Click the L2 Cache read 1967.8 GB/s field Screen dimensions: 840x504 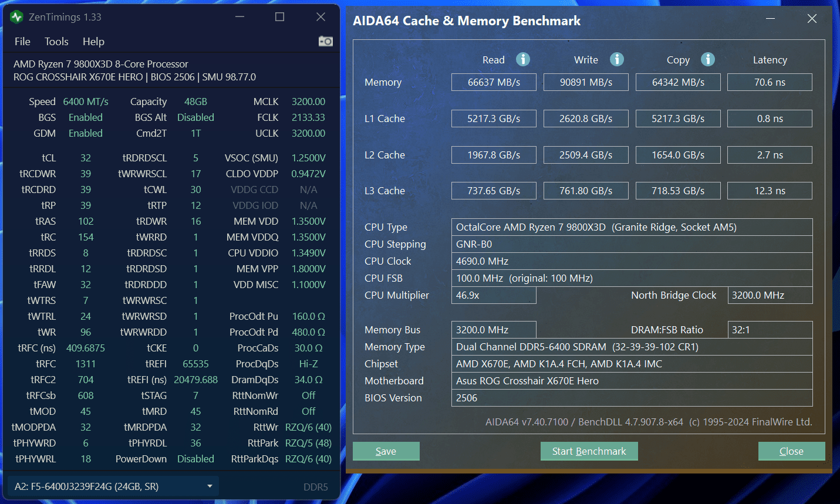[494, 155]
